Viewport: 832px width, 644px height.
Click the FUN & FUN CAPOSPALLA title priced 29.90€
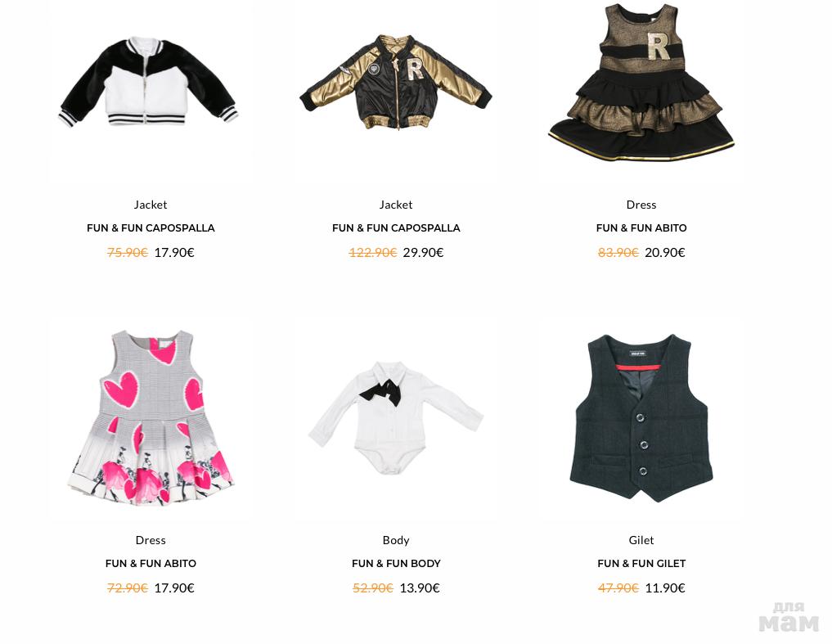396,228
